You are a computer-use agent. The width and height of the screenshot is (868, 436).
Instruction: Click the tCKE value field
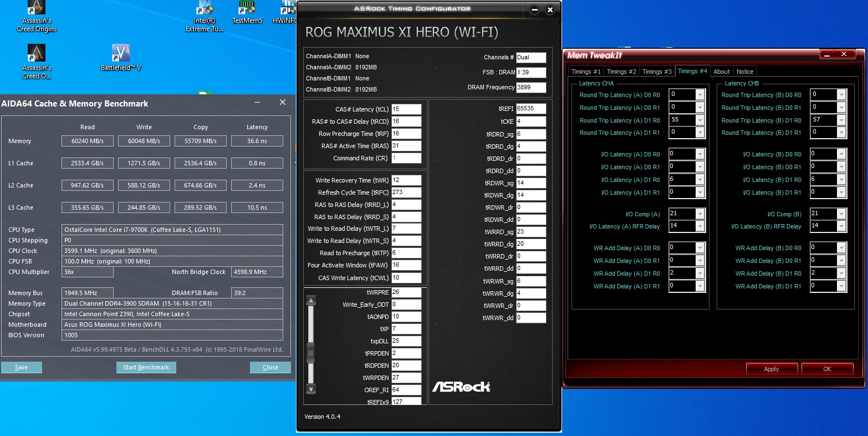coord(531,121)
